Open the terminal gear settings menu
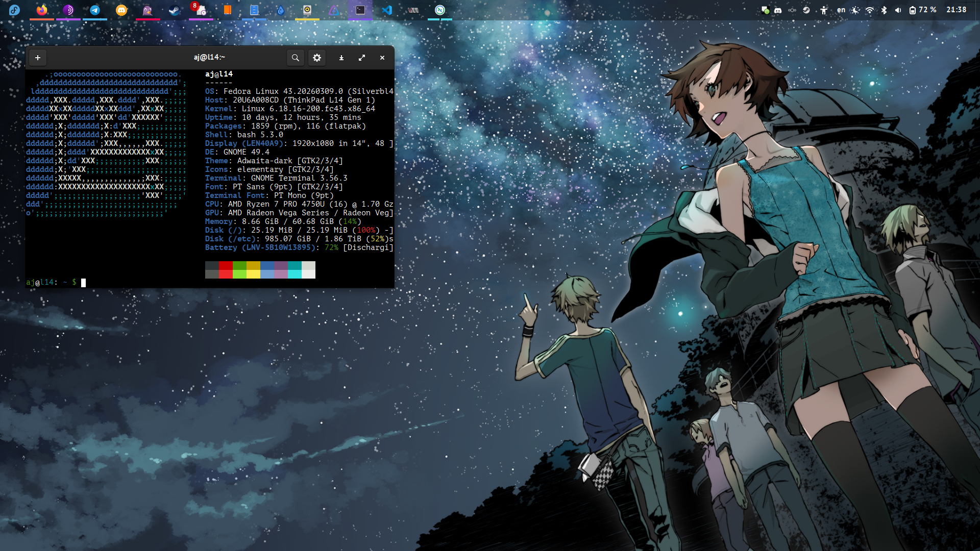980x551 pixels. pyautogui.click(x=317, y=58)
